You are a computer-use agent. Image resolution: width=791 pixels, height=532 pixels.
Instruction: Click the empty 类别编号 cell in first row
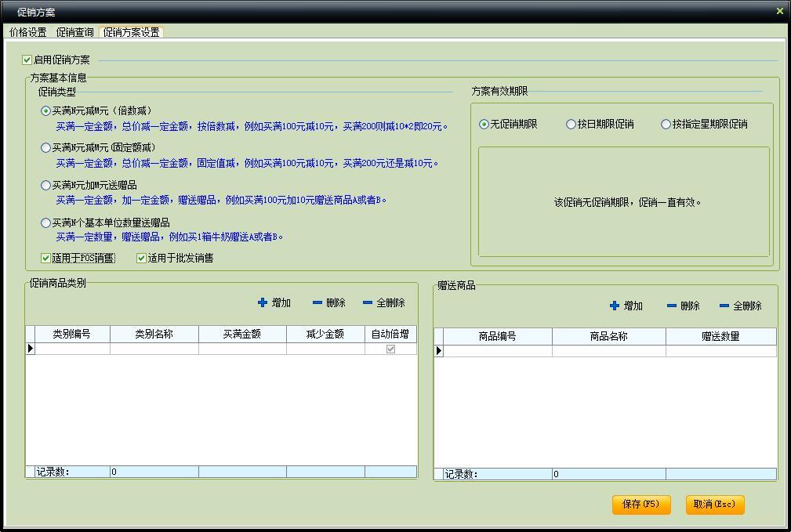pos(72,349)
